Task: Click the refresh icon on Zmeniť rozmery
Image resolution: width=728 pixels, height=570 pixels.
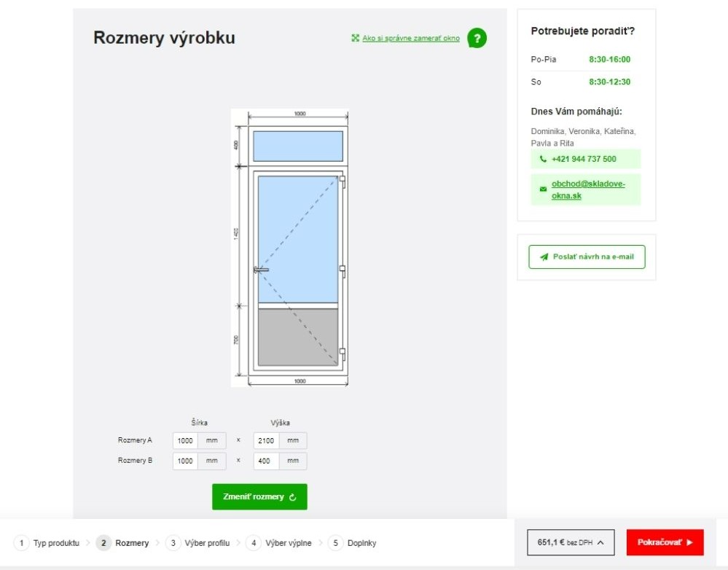Action: coord(293,497)
